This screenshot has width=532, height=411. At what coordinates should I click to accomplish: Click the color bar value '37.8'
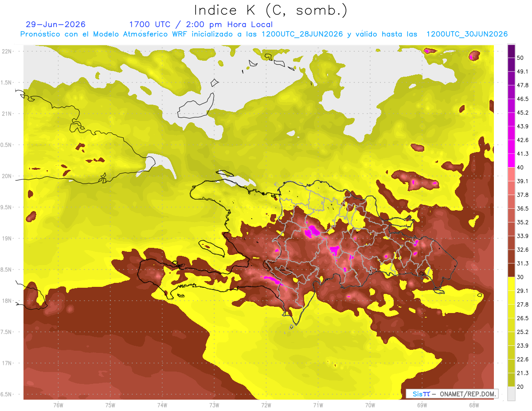tap(523, 195)
